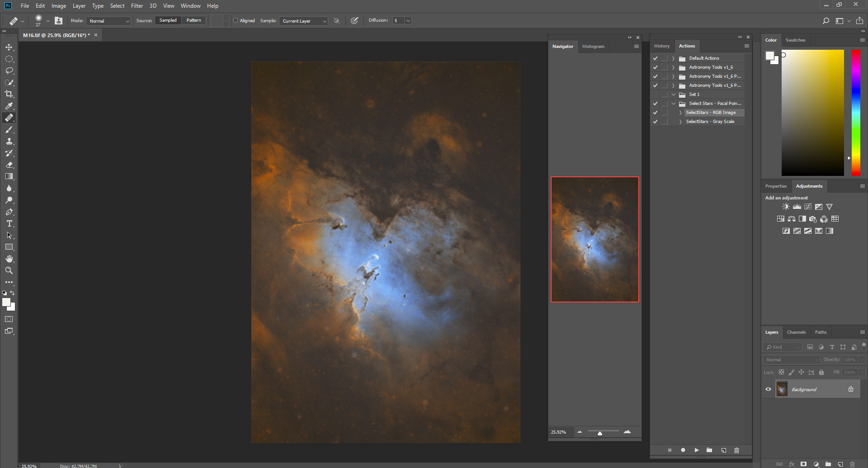The height and width of the screenshot is (468, 868).
Task: Select the Zoom tool in toolbar
Action: 9,271
